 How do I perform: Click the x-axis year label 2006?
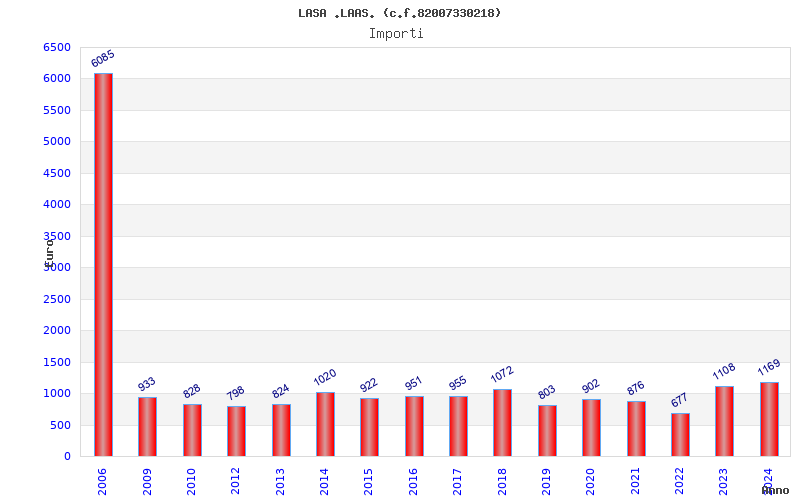tap(102, 482)
